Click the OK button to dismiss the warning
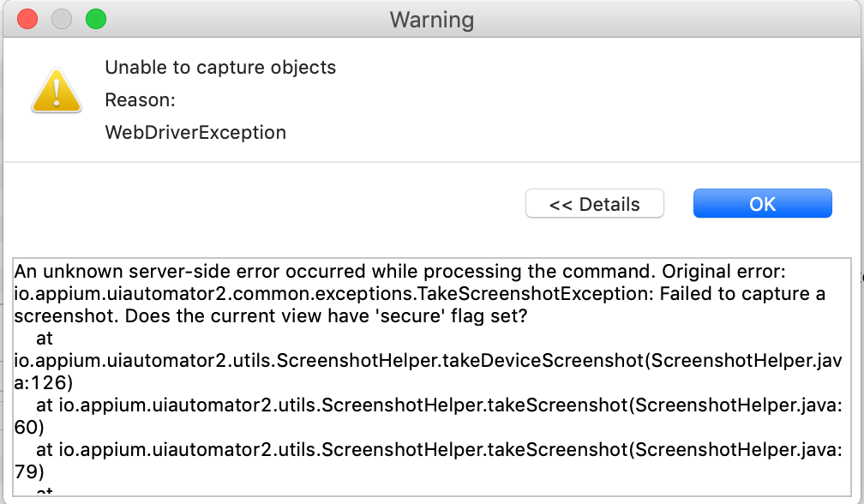 coord(761,203)
